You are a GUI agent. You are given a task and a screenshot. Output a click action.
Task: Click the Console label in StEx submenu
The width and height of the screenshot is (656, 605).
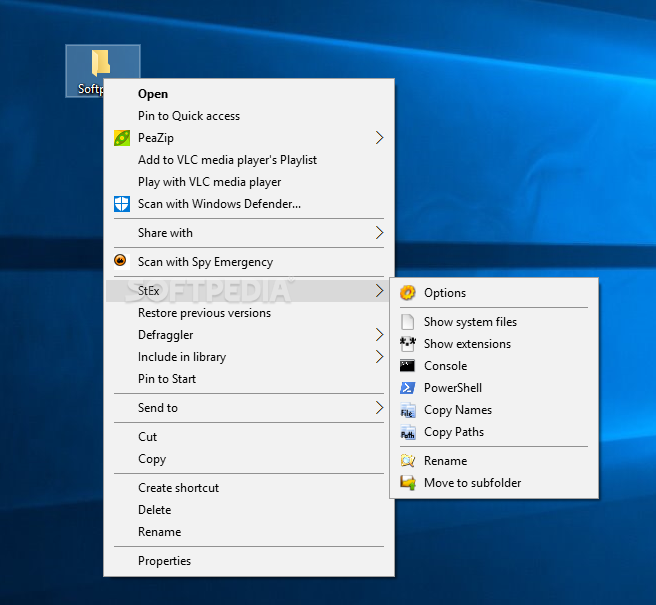(446, 366)
